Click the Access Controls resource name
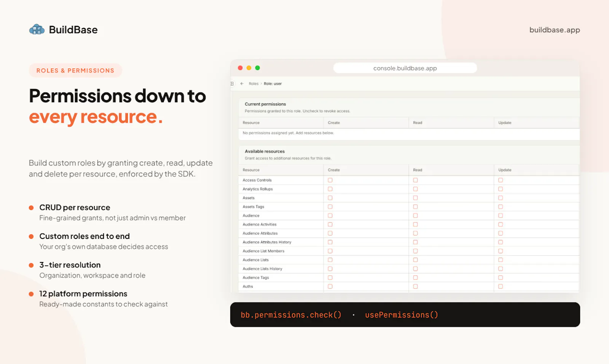 257,180
